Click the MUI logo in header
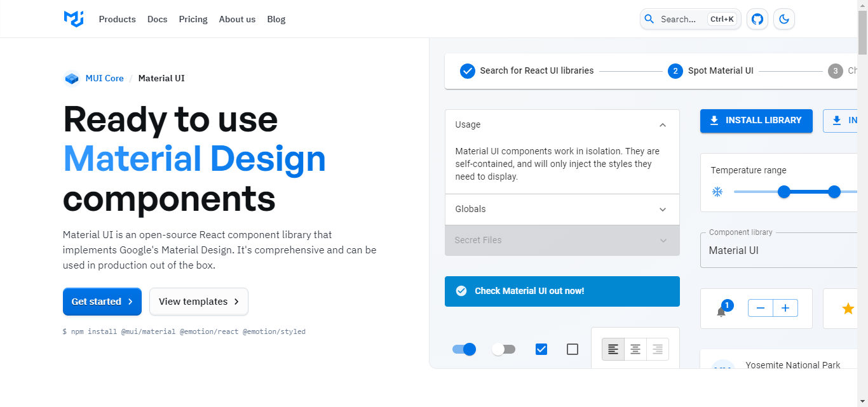This screenshot has height=407, width=868. point(74,19)
